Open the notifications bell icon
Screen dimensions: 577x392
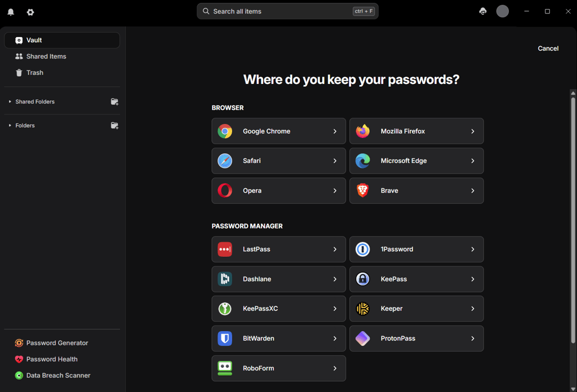pyautogui.click(x=11, y=12)
